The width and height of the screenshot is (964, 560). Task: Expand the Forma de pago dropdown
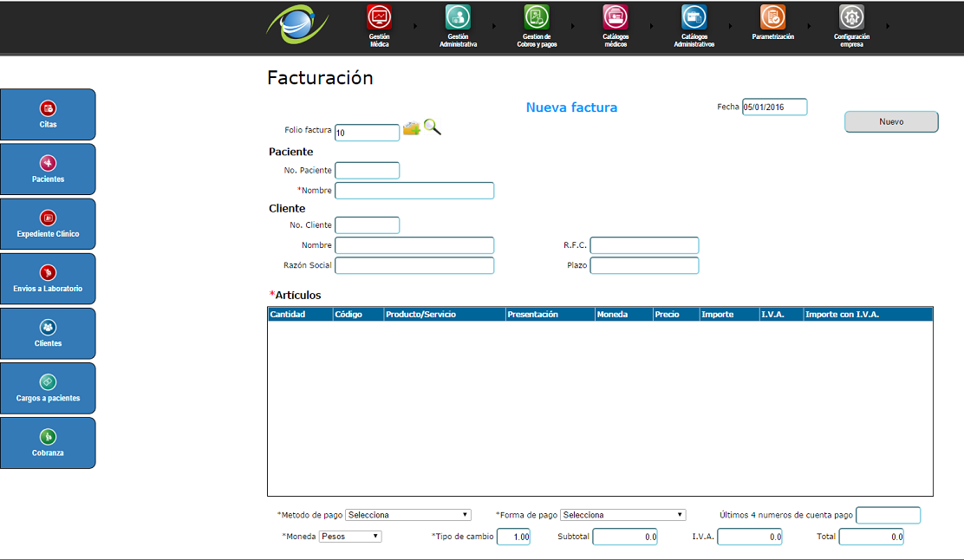click(623, 515)
